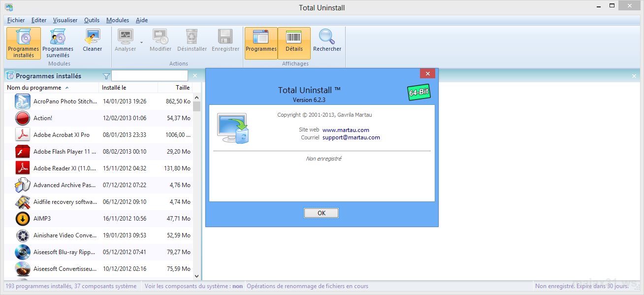Open the Fichier menu
644x295 pixels.
pyautogui.click(x=16, y=20)
